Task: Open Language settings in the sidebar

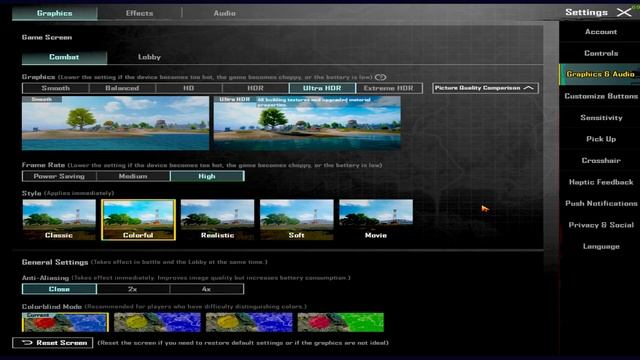Action: point(600,247)
